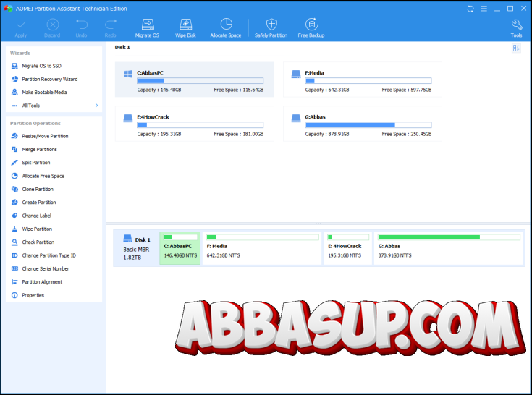Click the C:AbbasPC blue usage bar

[200, 81]
